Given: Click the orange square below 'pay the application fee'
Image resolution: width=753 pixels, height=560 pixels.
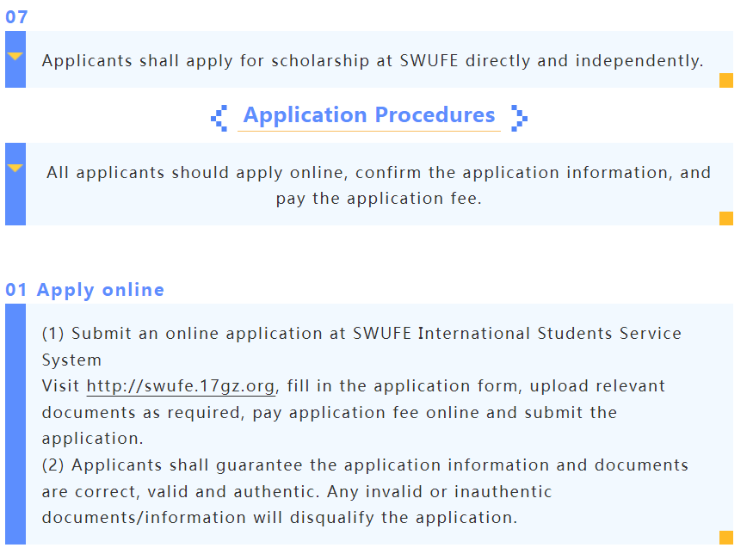Looking at the screenshot, I should click(x=725, y=218).
